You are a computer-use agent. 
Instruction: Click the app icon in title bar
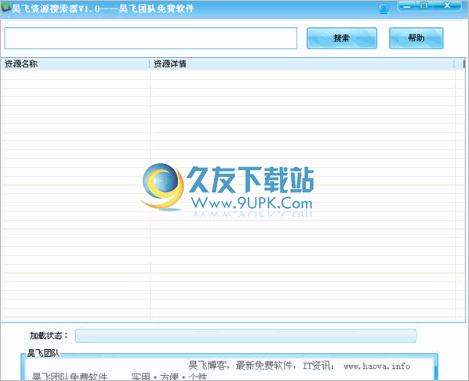[x=6, y=7]
